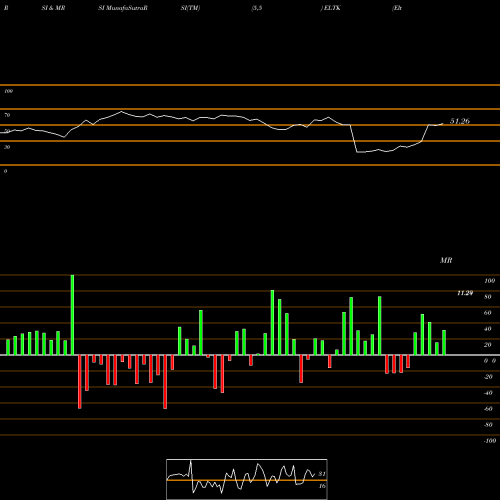500x500 pixels.
Task: Click the 'SI & MR' header text
Action: click(x=53, y=8)
